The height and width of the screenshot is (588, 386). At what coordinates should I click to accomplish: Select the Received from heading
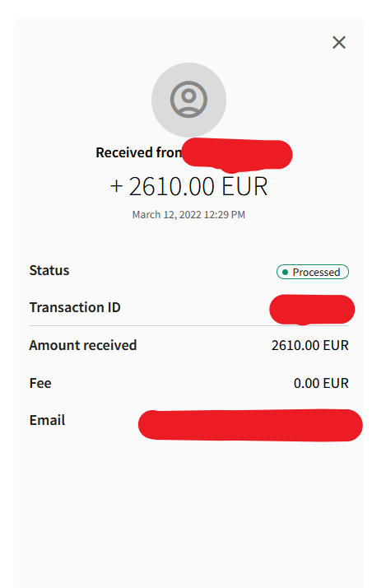click(x=138, y=152)
